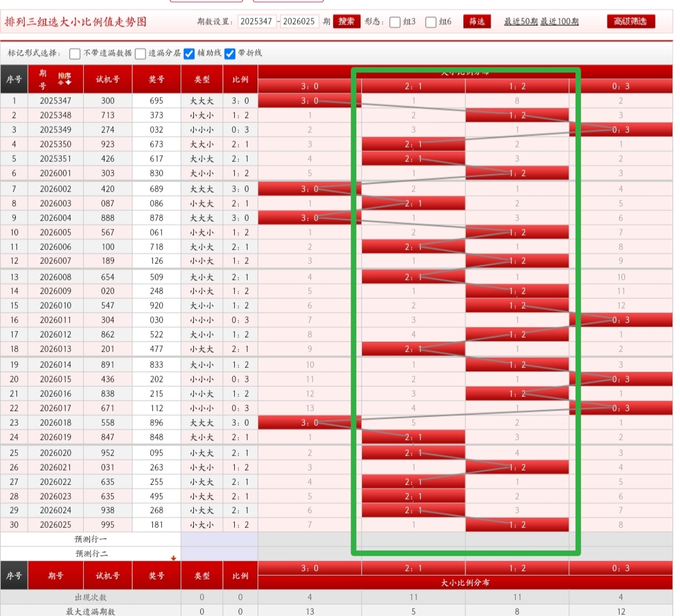
Task: Tick the 组3 checkbox
Action: [395, 22]
